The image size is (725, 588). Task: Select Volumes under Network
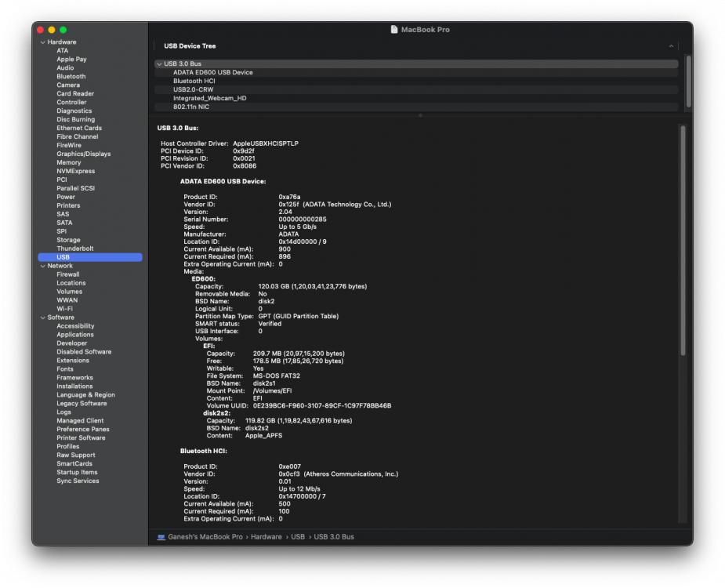pos(69,292)
